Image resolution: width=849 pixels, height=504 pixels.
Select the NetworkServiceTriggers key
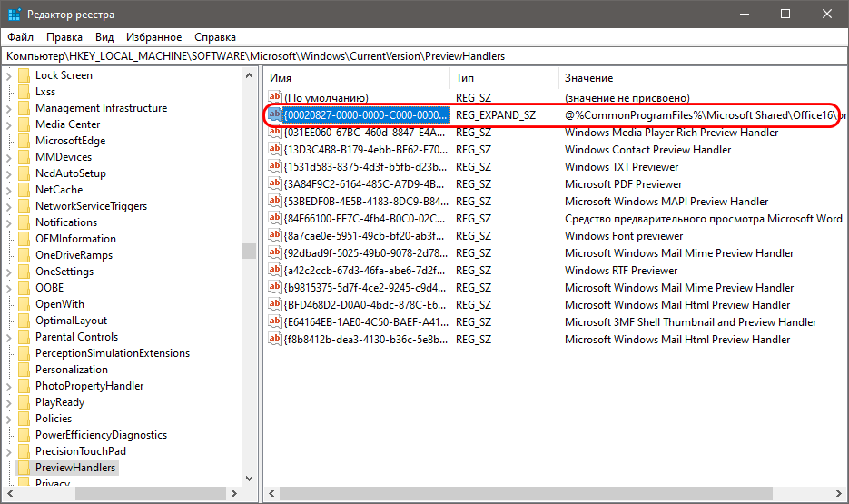pos(91,206)
